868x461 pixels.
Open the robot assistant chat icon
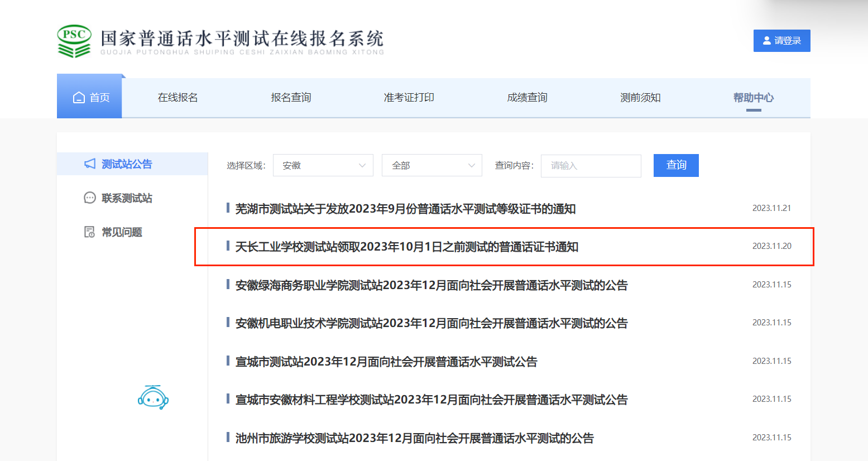153,397
